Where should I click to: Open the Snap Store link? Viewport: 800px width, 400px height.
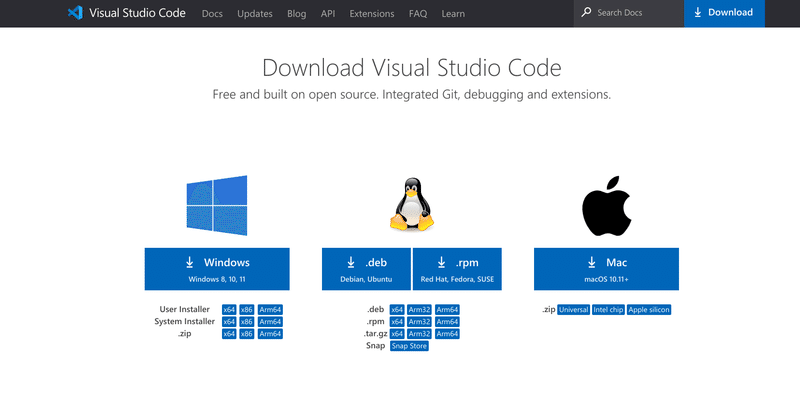click(409, 346)
